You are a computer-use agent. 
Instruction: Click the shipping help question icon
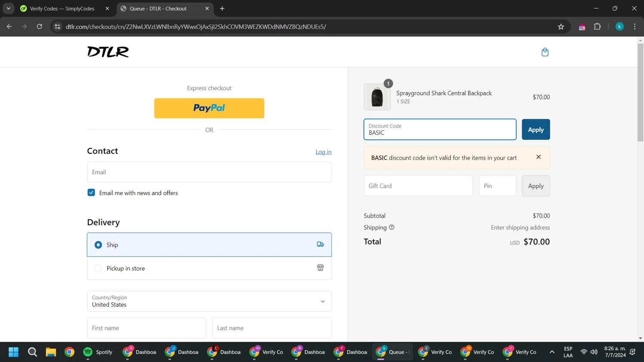(392, 227)
